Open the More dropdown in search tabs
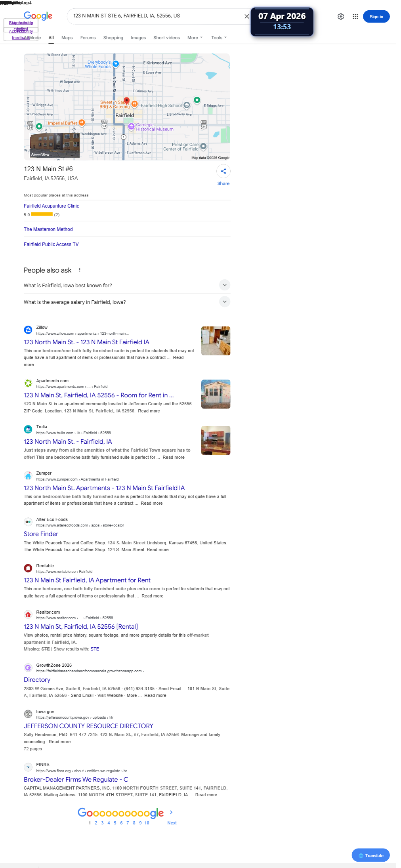The width and height of the screenshot is (401, 868). 195,38
